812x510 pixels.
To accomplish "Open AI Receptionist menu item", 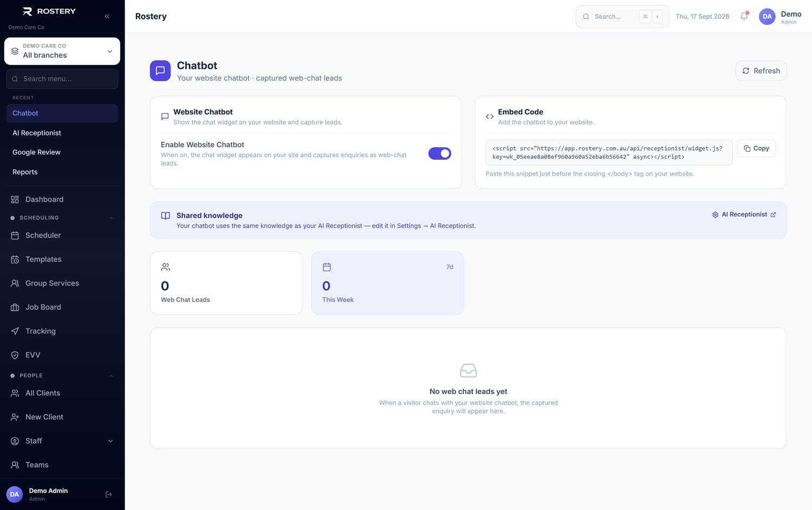I will (62, 133).
